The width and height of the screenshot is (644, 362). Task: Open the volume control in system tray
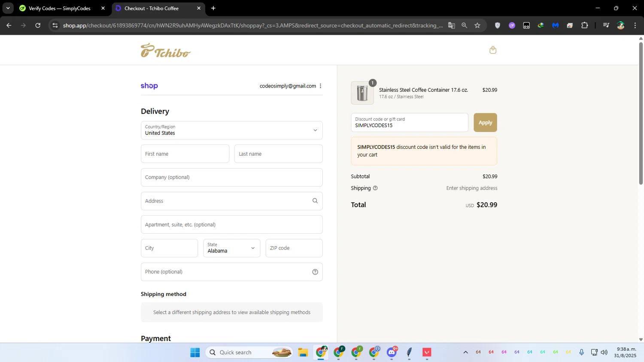tap(604, 353)
